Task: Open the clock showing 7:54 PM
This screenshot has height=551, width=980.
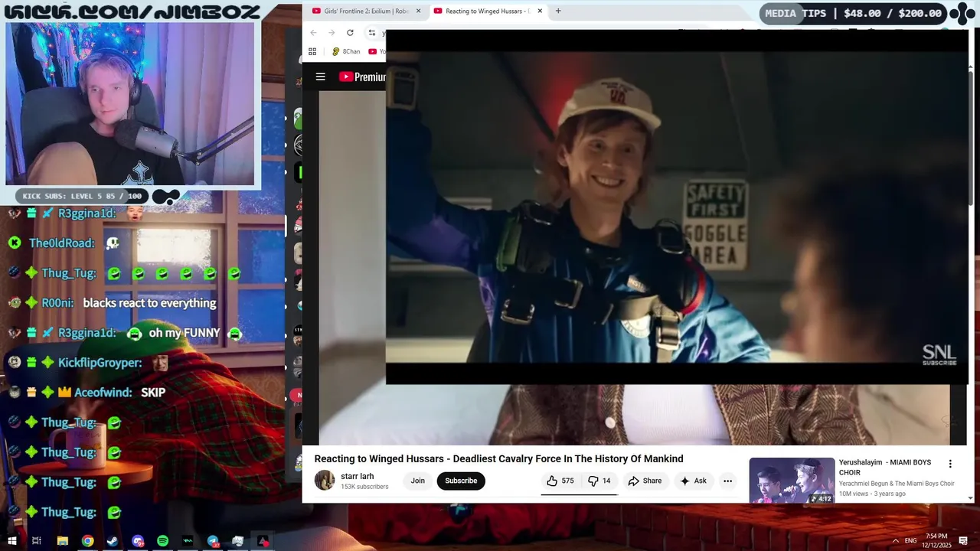Action: [x=936, y=541]
